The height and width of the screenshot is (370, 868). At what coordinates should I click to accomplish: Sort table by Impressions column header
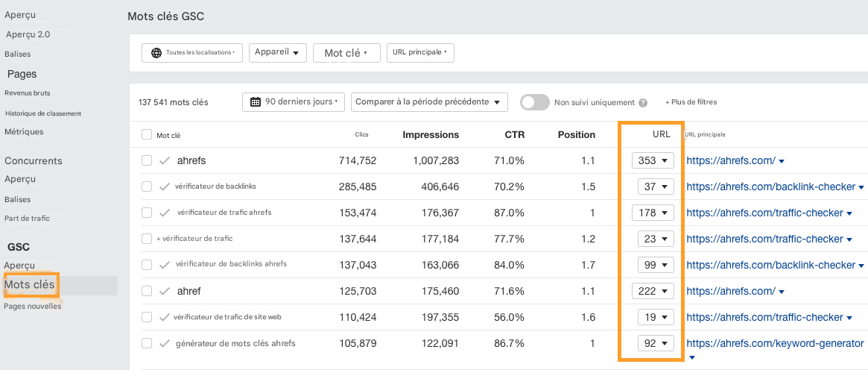click(x=431, y=134)
